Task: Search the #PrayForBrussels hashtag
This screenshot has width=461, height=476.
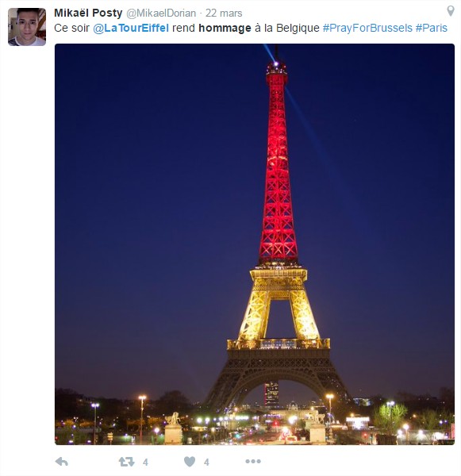Action: [367, 28]
